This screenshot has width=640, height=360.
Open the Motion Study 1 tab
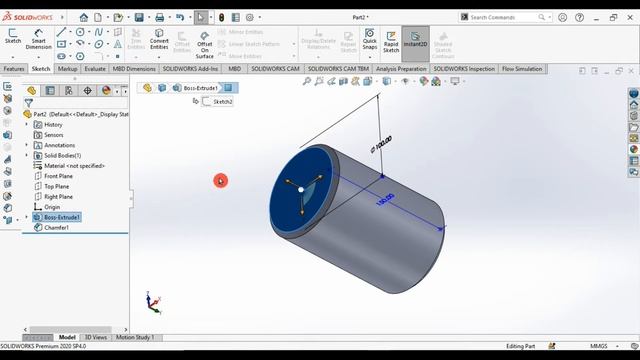click(135, 337)
